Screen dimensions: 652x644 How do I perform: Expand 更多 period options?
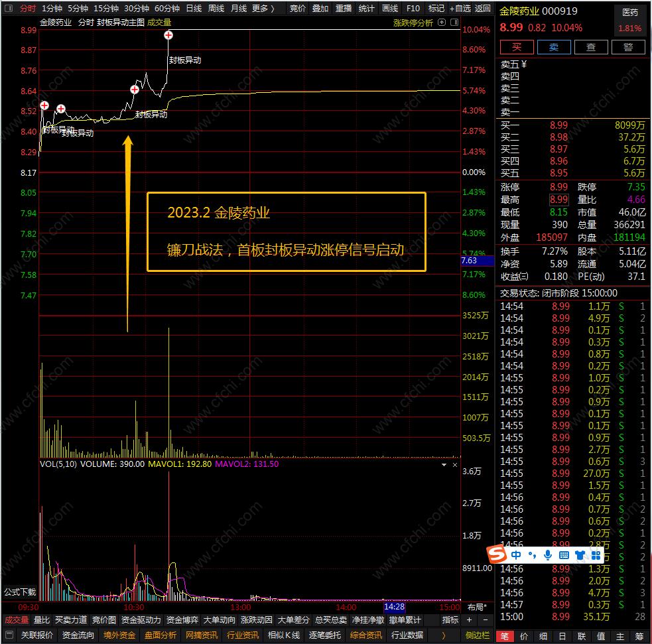(x=263, y=9)
